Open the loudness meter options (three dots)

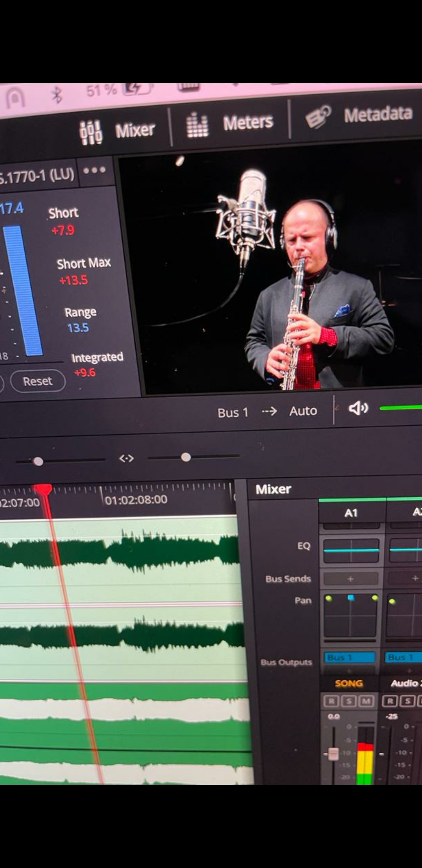point(95,170)
